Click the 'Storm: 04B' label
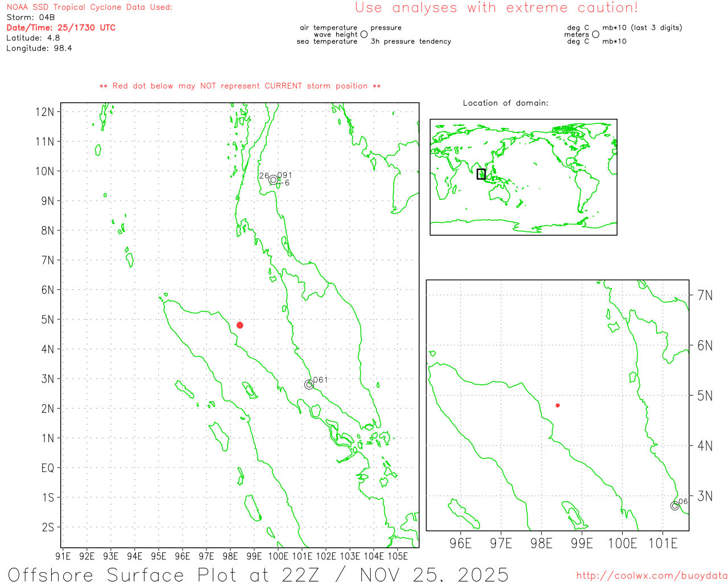Viewport: 728px width, 582px height. point(31,17)
